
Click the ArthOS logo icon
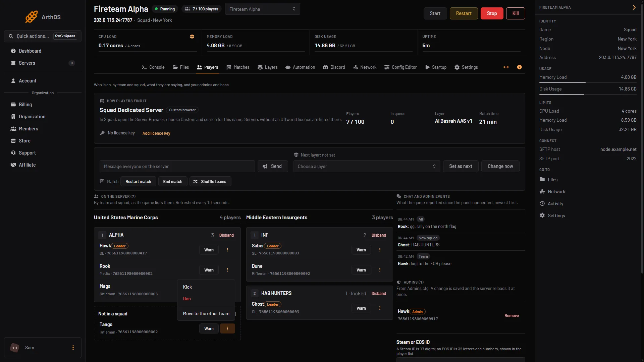click(x=31, y=17)
